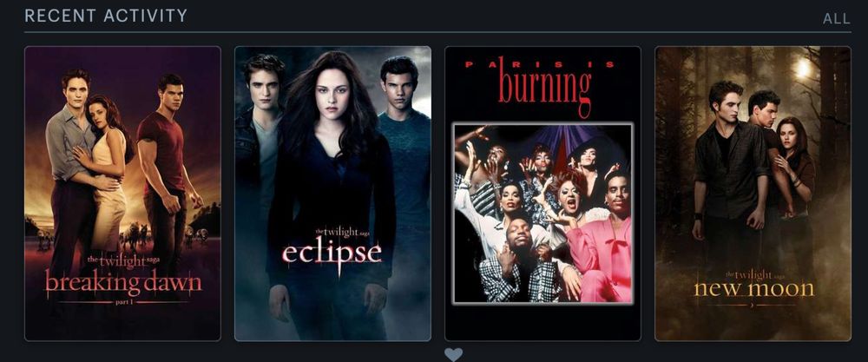This screenshot has height=362, width=868.
Task: Click the bright moon on New Moon poster
Action: click(x=800, y=68)
